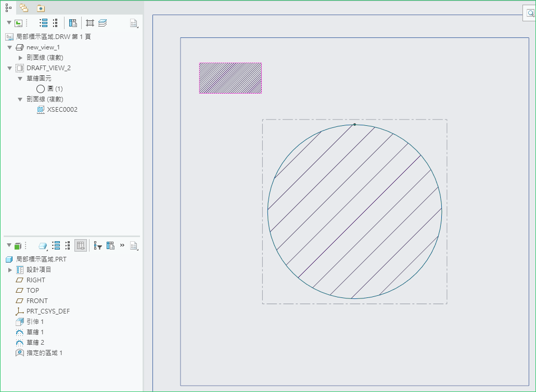The height and width of the screenshot is (392, 536).
Task: Open model tree settings at toolbar end
Action: click(x=134, y=245)
